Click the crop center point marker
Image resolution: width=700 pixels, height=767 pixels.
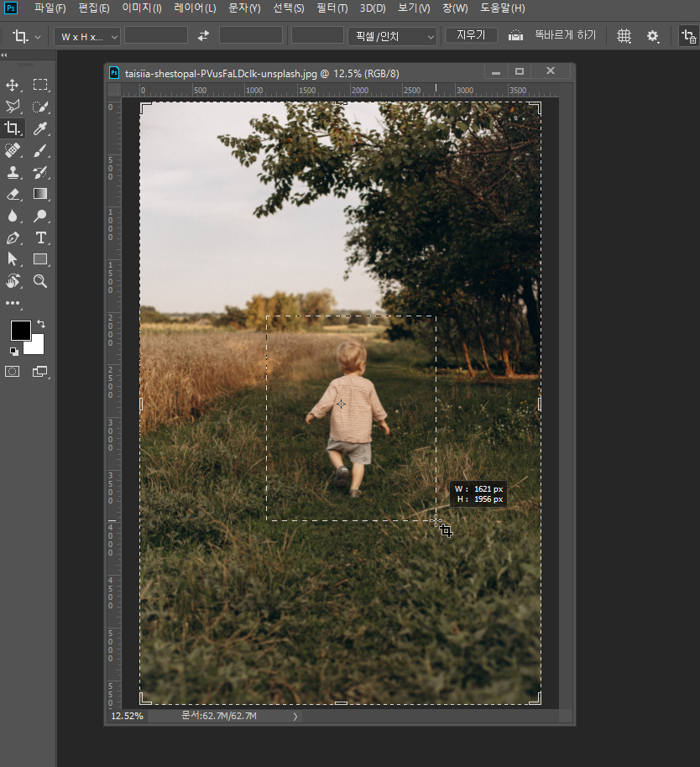click(341, 404)
